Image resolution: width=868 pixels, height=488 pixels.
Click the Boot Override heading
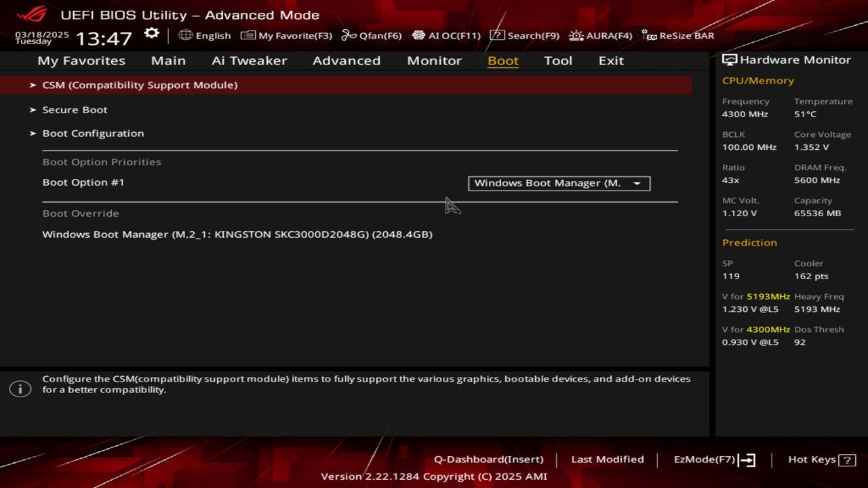81,213
